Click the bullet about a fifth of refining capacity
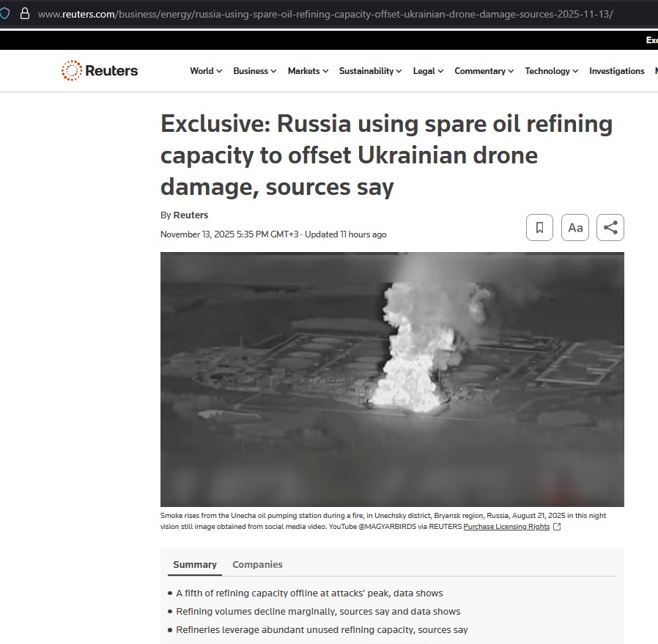This screenshot has width=658, height=644. (x=309, y=593)
